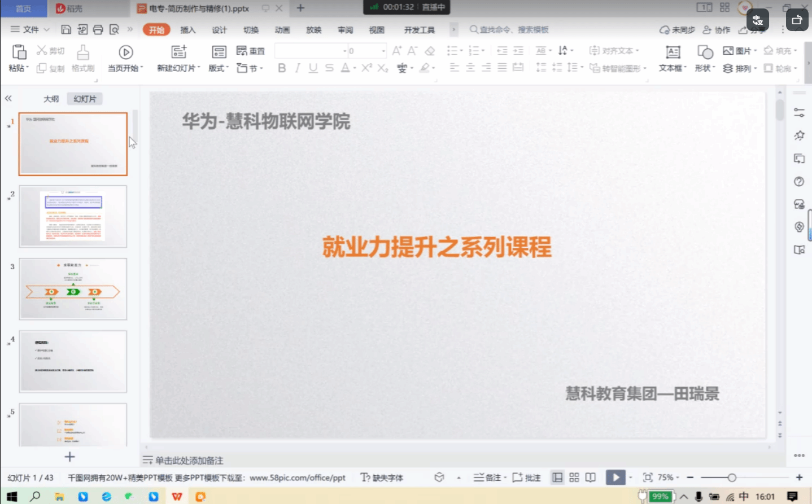The width and height of the screenshot is (812, 504).
Task: Insert a Picture (图片) from ribbon
Action: coord(739,51)
